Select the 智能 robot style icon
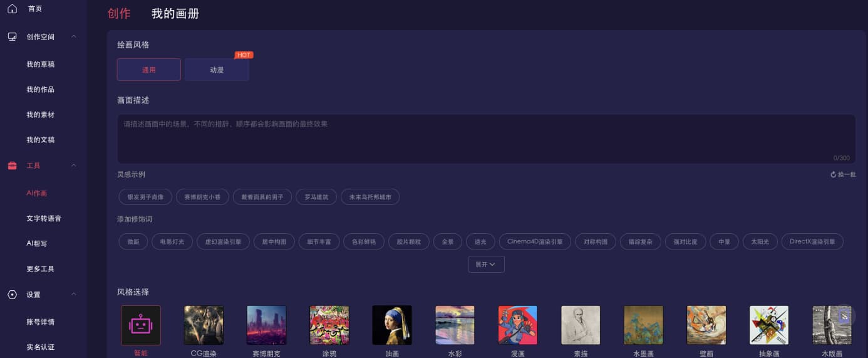The width and height of the screenshot is (868, 358). click(x=141, y=325)
